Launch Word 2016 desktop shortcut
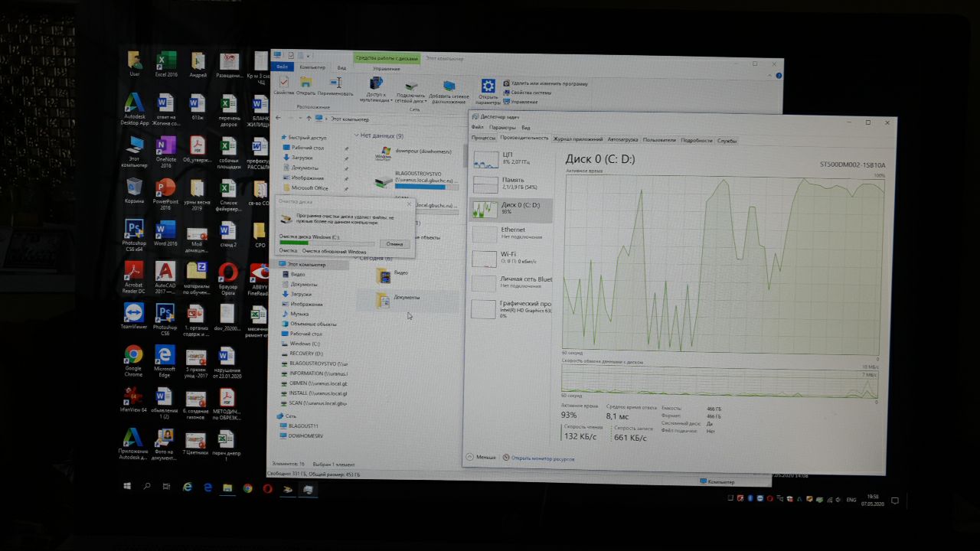 click(x=165, y=233)
